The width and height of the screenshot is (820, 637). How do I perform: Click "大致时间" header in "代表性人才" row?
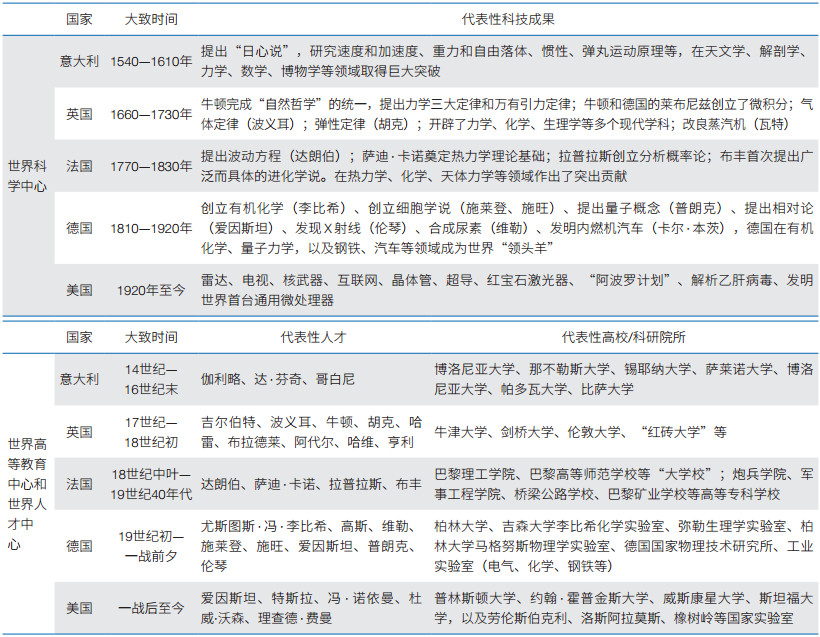point(151,337)
